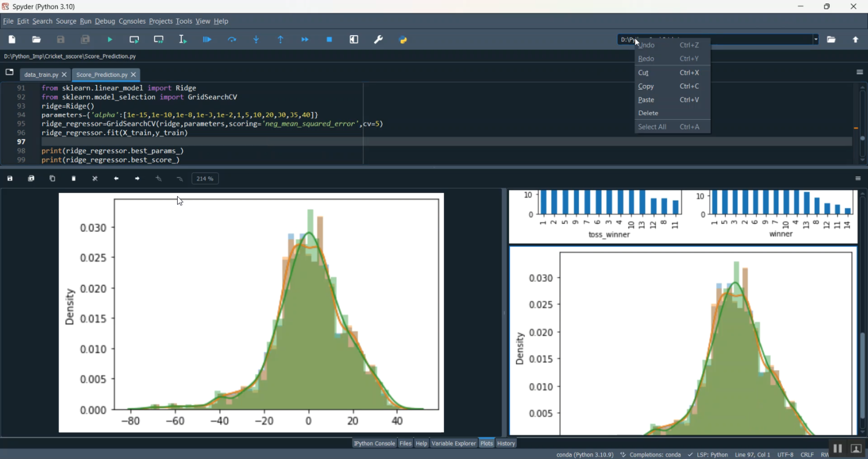
Task: Run the current file with the green play icon
Action: point(110,40)
